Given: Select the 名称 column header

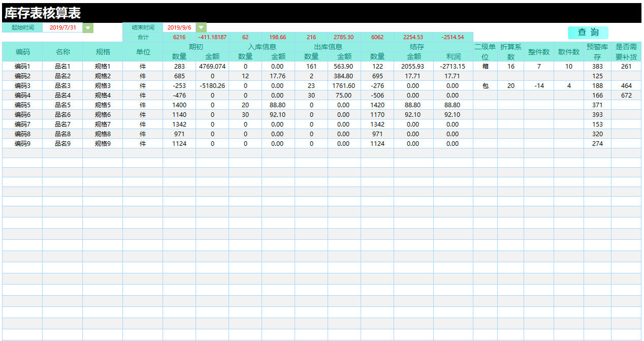Looking at the screenshot, I should tap(62, 52).
